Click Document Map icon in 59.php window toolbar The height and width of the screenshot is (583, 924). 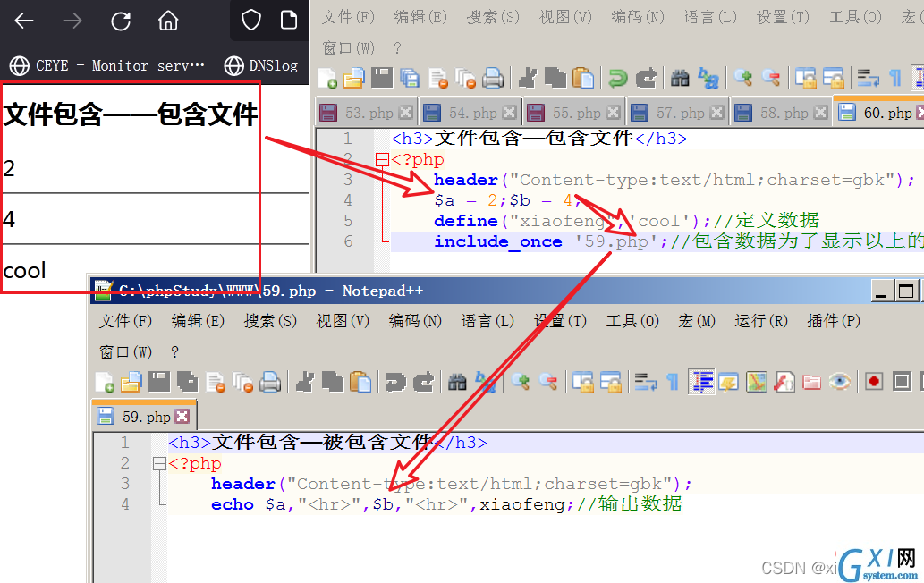click(x=757, y=382)
